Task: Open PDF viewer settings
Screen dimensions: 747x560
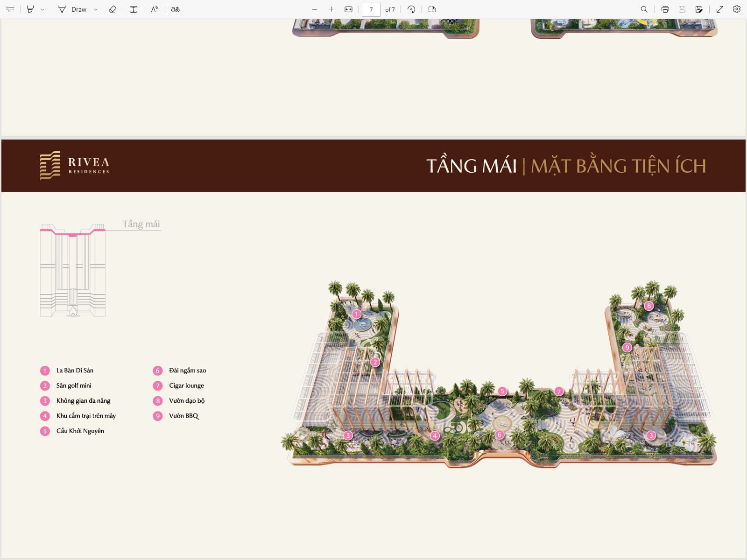Action: (x=737, y=9)
